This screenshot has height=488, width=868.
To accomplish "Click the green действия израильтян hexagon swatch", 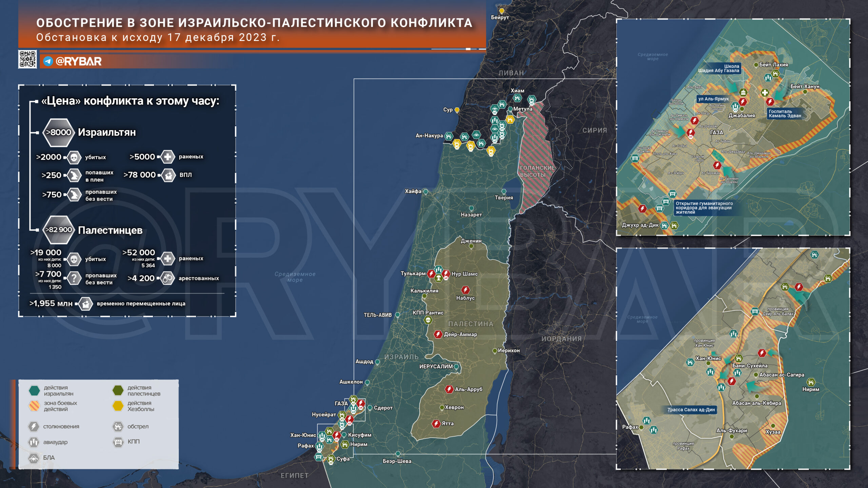I will click(x=34, y=390).
